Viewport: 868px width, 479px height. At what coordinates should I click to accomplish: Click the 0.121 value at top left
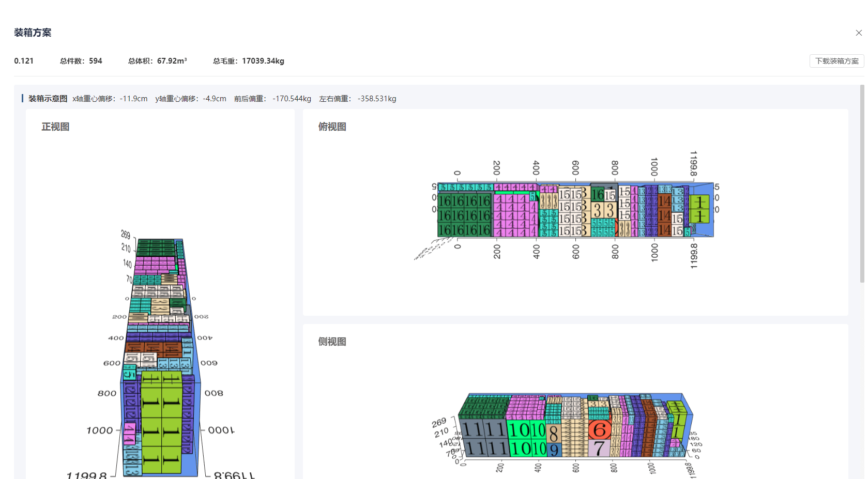coord(24,61)
